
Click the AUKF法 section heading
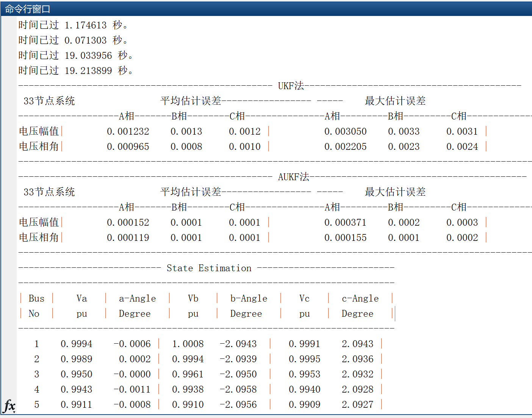pos(294,177)
